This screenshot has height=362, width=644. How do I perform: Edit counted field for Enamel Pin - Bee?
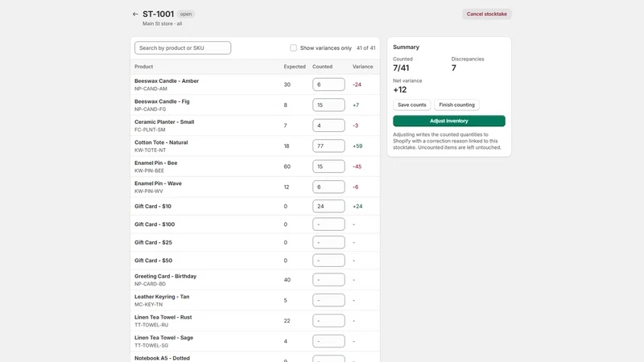pyautogui.click(x=328, y=167)
